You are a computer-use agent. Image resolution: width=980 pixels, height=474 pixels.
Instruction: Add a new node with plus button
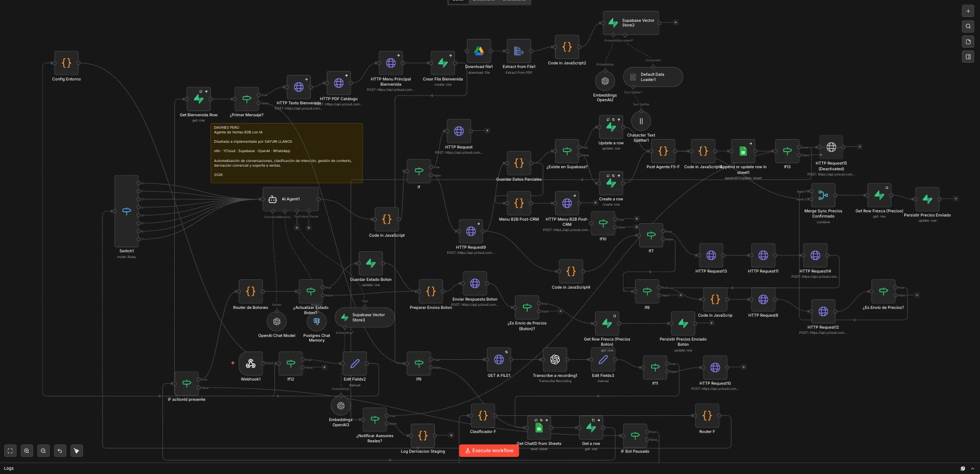[x=968, y=11]
